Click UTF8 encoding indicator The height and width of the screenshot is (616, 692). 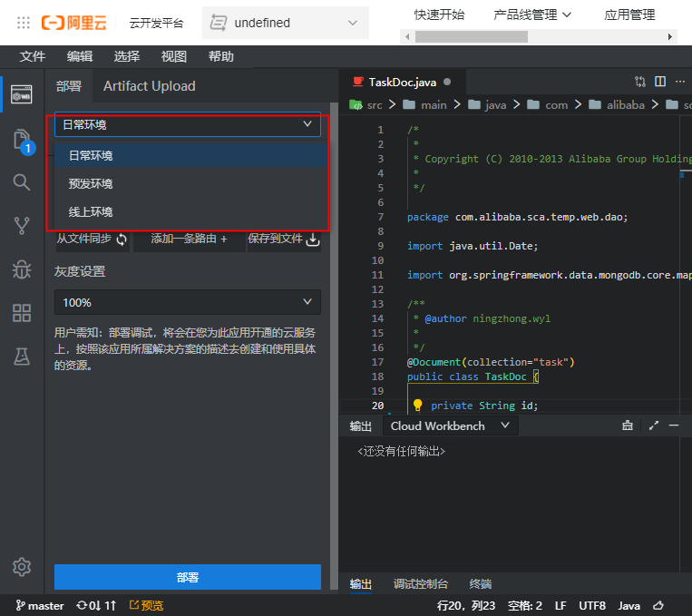(x=592, y=605)
